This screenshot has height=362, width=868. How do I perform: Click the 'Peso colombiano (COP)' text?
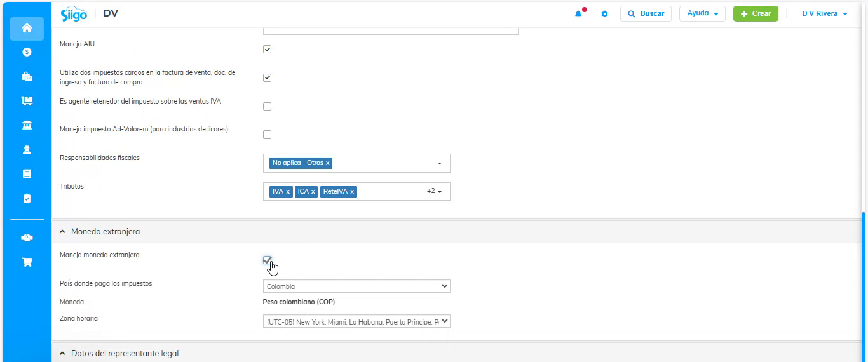(x=299, y=302)
